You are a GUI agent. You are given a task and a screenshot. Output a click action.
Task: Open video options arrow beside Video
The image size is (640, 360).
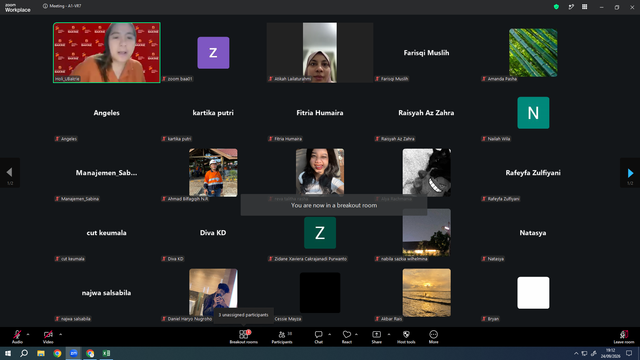60,334
